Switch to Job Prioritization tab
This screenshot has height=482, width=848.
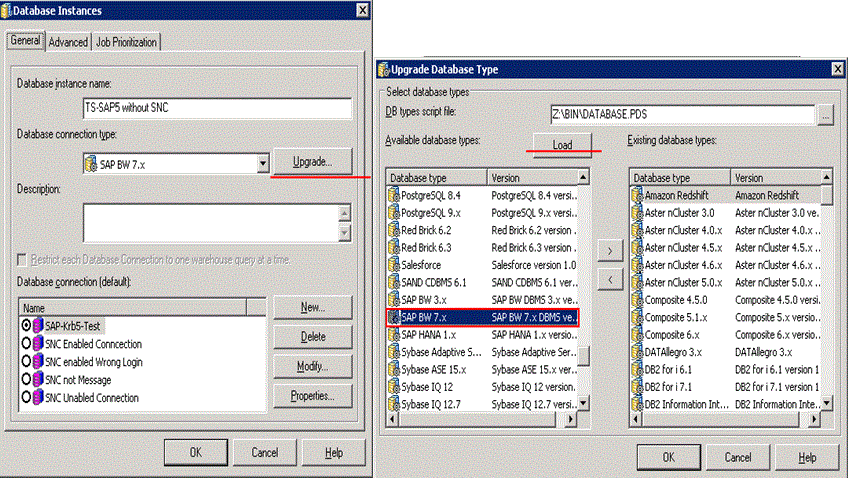[126, 42]
